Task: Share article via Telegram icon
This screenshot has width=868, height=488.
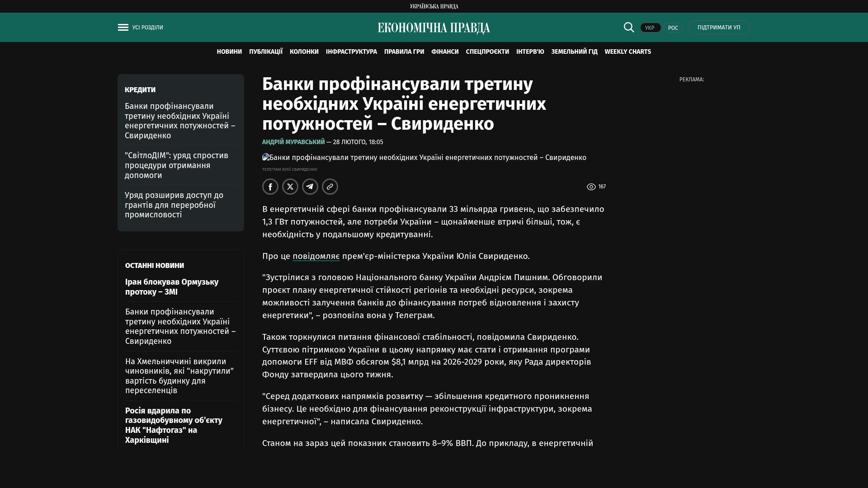Action: tap(310, 187)
